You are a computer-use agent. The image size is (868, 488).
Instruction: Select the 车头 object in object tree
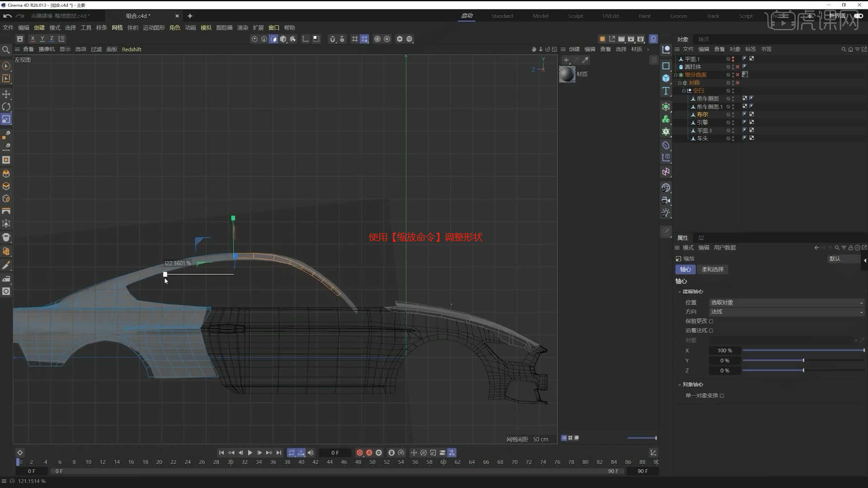pos(702,139)
